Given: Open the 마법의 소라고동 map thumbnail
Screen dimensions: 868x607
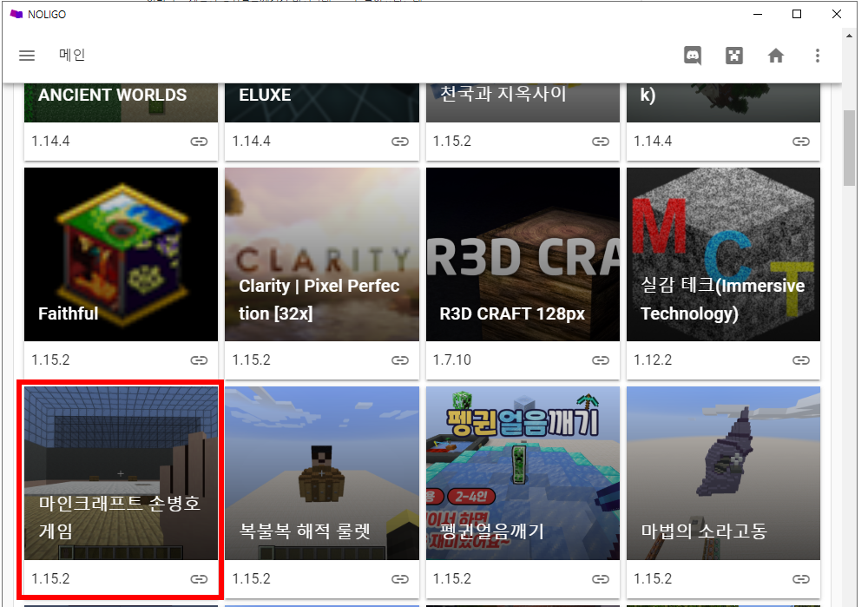Looking at the screenshot, I should pyautogui.click(x=723, y=473).
